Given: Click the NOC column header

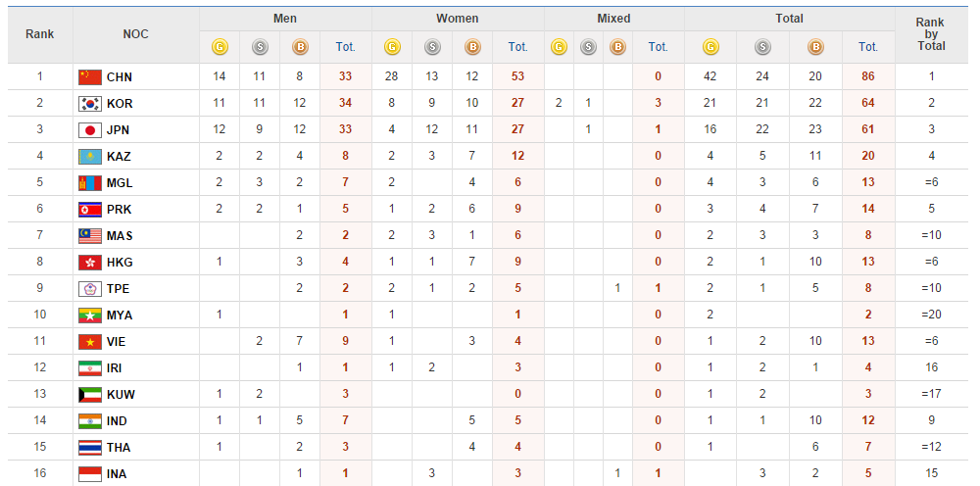Looking at the screenshot, I should coord(136,33).
